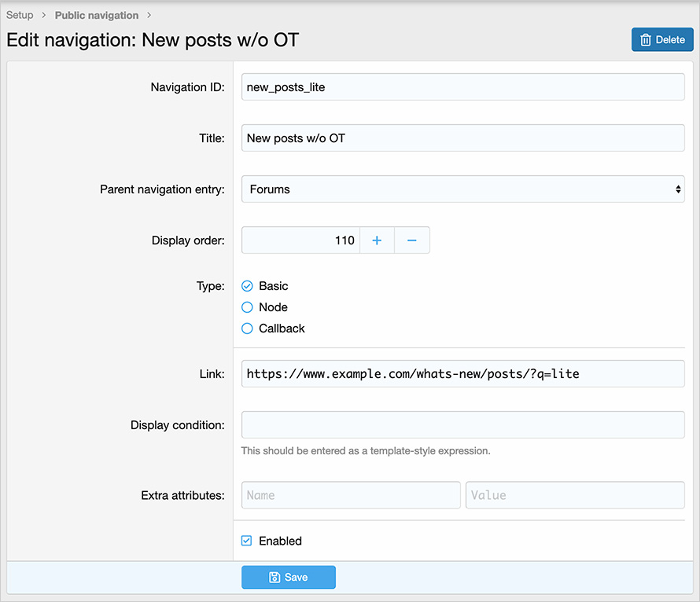Uncheck the Enabled checkbox
Image resolution: width=700 pixels, height=602 pixels.
coord(247,541)
